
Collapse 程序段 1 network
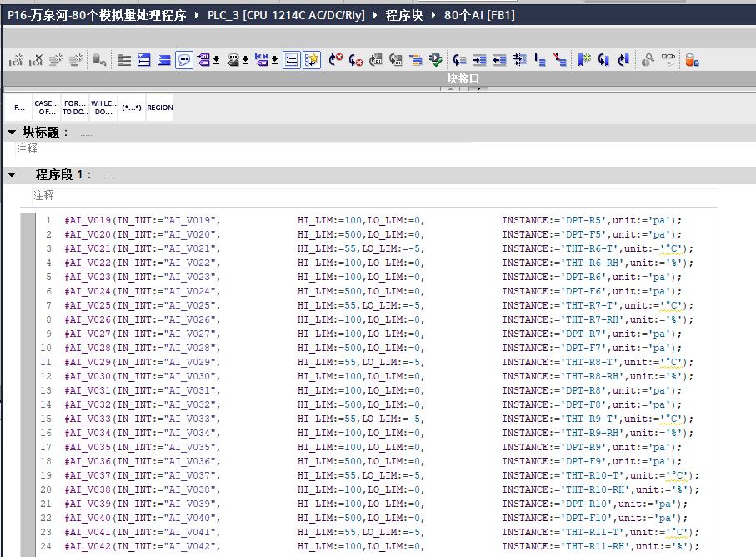point(12,175)
